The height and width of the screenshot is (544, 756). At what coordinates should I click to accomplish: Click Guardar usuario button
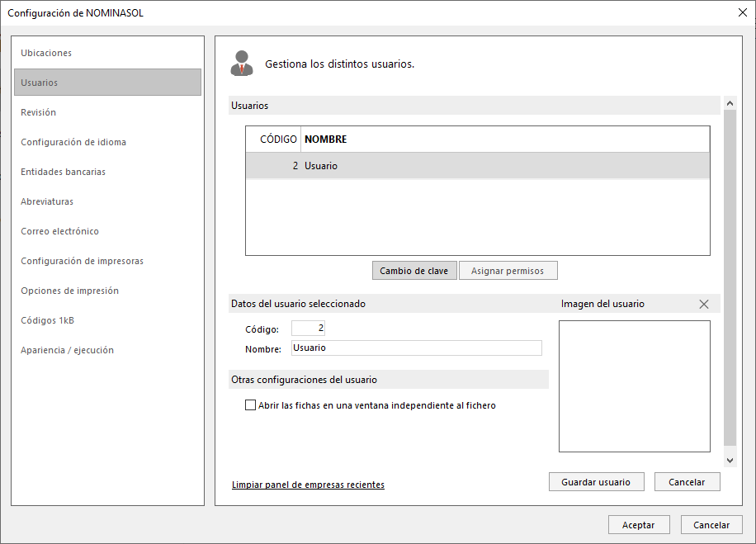pos(596,482)
